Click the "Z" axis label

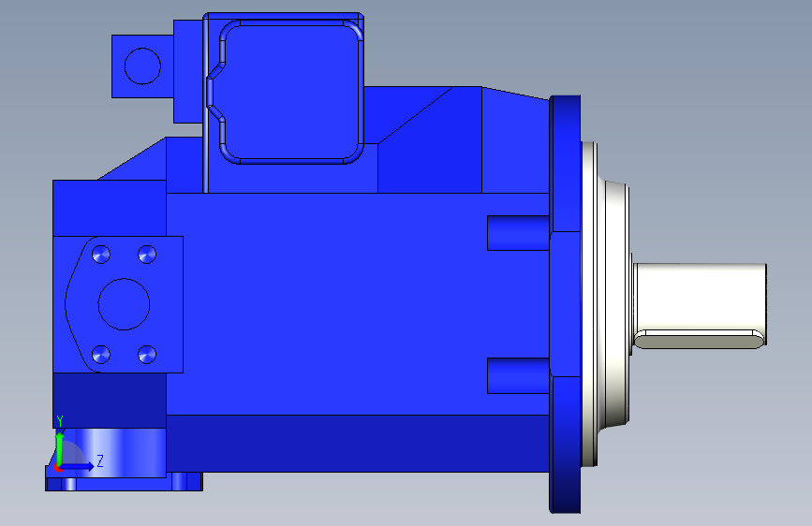100,460
